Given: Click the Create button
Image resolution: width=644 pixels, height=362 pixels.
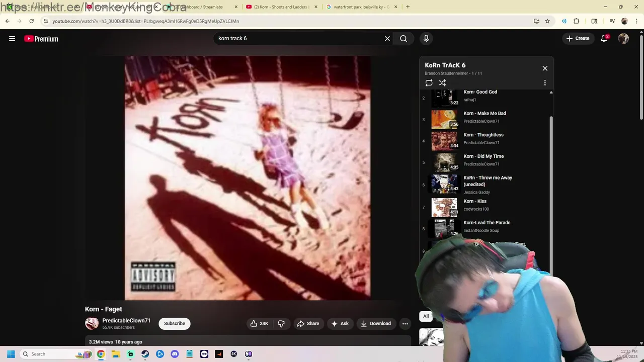Looking at the screenshot, I should click(578, 38).
